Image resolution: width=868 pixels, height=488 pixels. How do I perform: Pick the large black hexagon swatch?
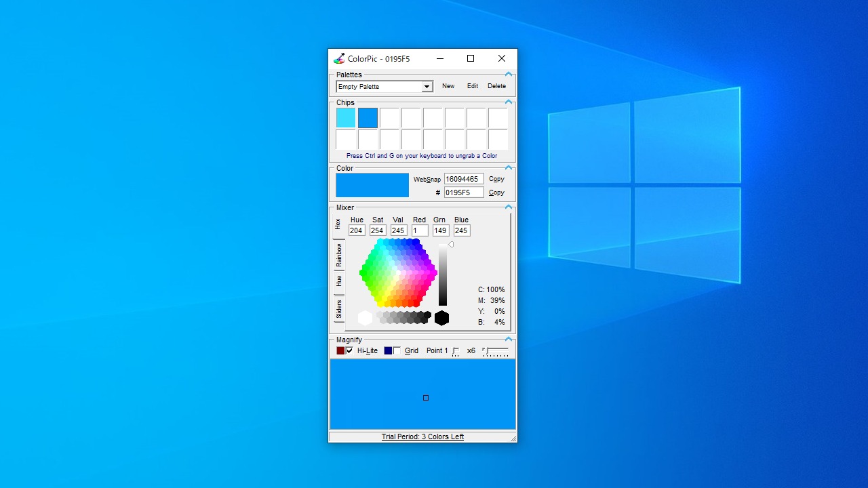(x=441, y=318)
